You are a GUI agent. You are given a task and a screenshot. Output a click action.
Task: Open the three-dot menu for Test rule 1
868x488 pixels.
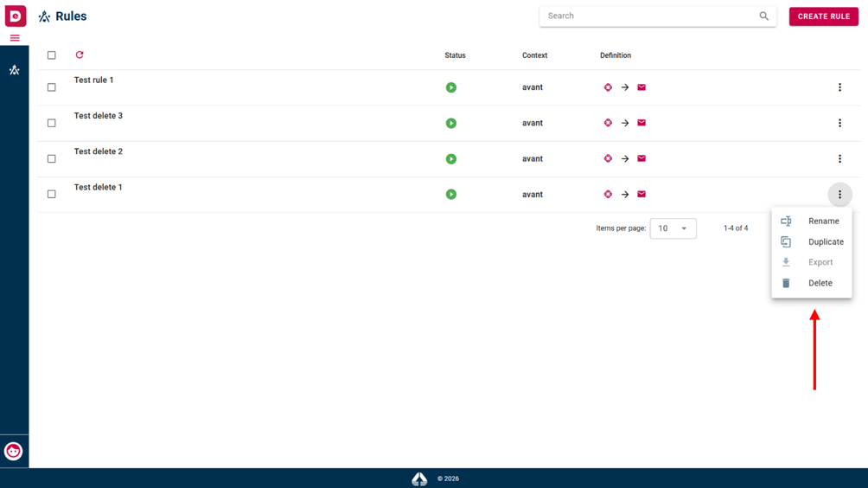pyautogui.click(x=839, y=87)
